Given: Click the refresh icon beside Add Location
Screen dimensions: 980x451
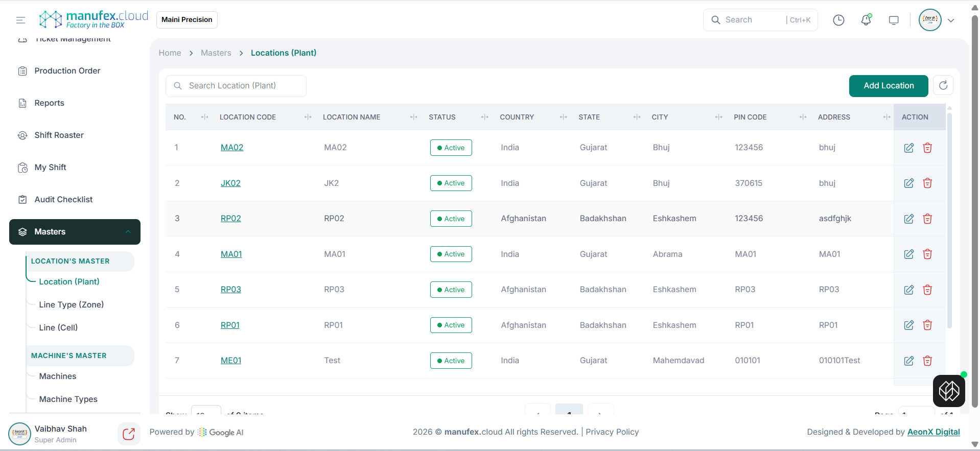Looking at the screenshot, I should coord(943,85).
